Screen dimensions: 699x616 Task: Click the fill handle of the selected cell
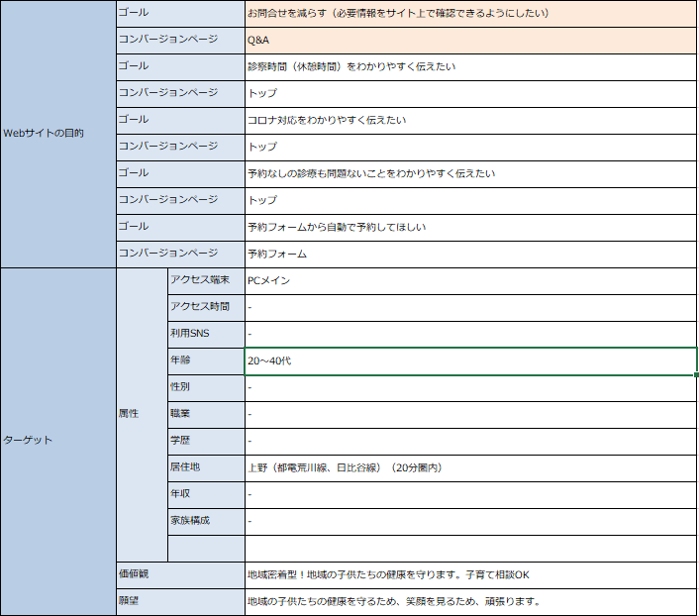tap(696, 374)
